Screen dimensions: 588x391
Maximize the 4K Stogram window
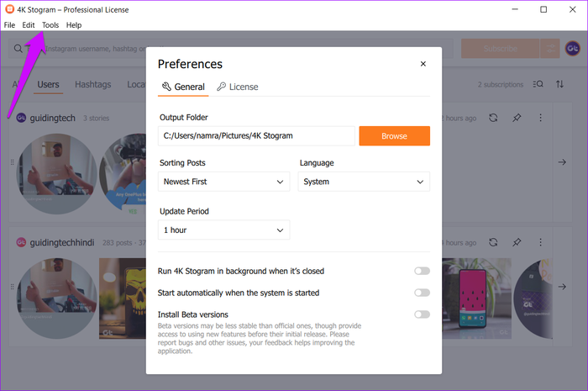[543, 9]
